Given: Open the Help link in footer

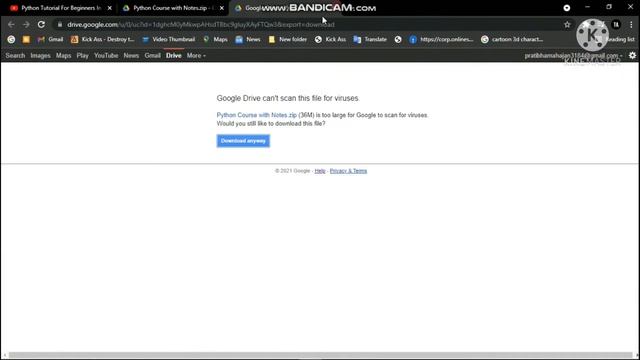Looking at the screenshot, I should [x=320, y=171].
